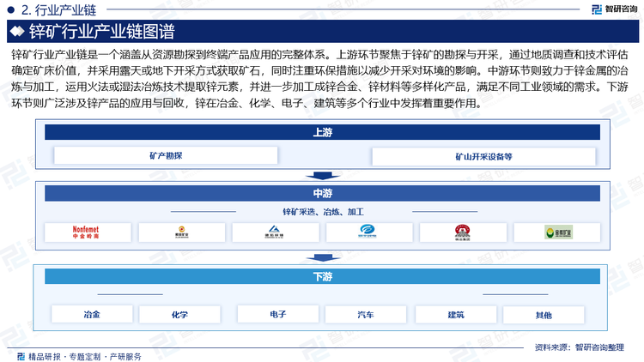Click the blue oval swirl company logo
Viewport: 644px width, 362px height.
[367, 232]
